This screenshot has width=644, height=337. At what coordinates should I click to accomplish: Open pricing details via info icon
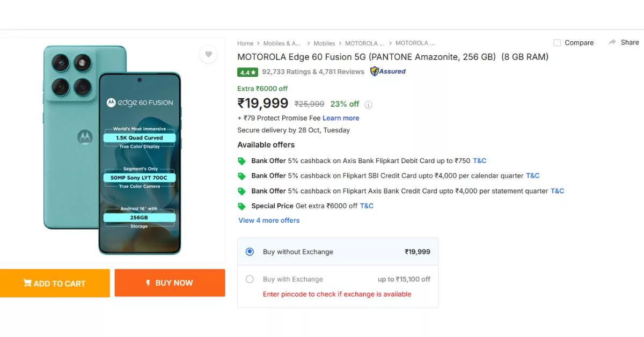point(368,104)
